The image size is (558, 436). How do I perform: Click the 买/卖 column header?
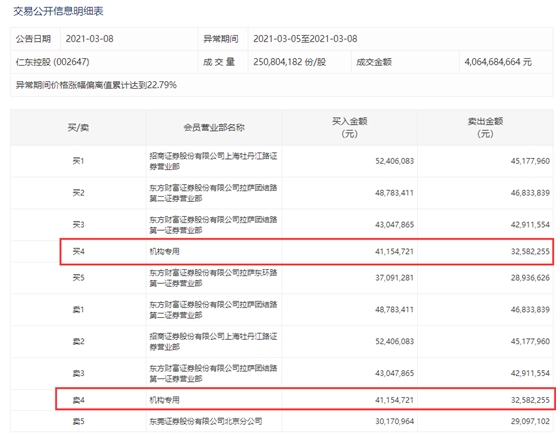78,127
